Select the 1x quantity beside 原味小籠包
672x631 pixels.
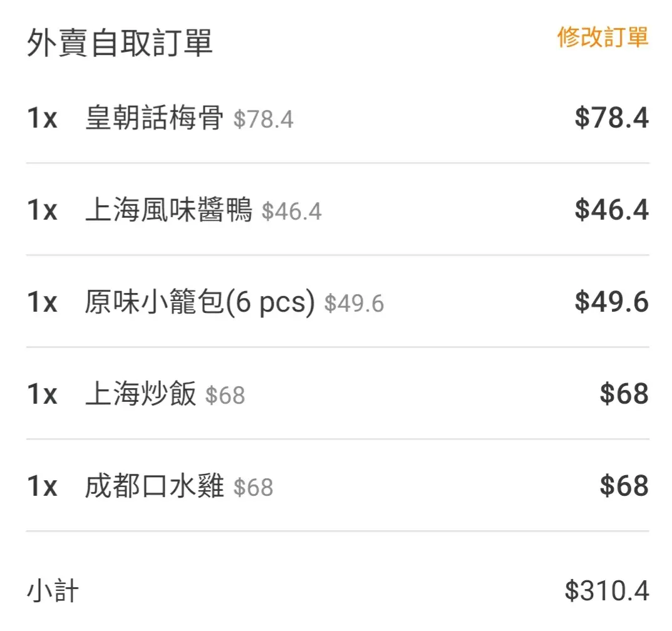42,302
